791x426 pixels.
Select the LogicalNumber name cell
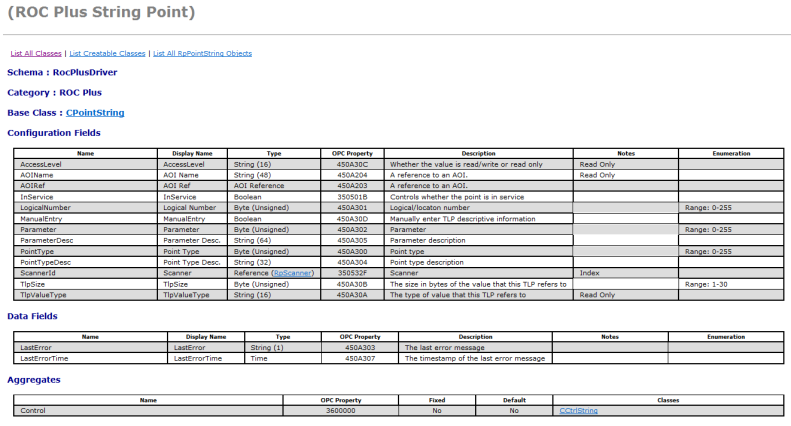[86, 208]
